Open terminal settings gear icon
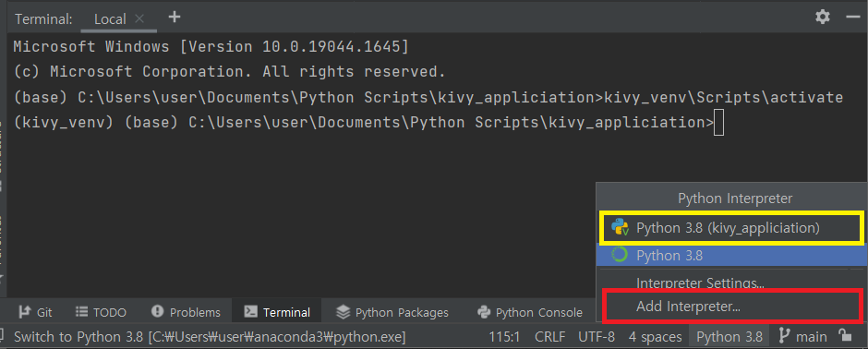 tap(823, 18)
